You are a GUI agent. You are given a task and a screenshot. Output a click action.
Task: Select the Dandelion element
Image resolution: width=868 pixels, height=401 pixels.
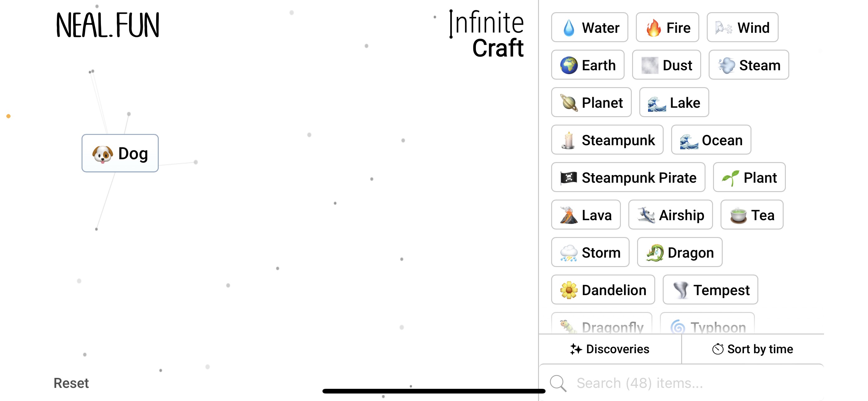[603, 290]
